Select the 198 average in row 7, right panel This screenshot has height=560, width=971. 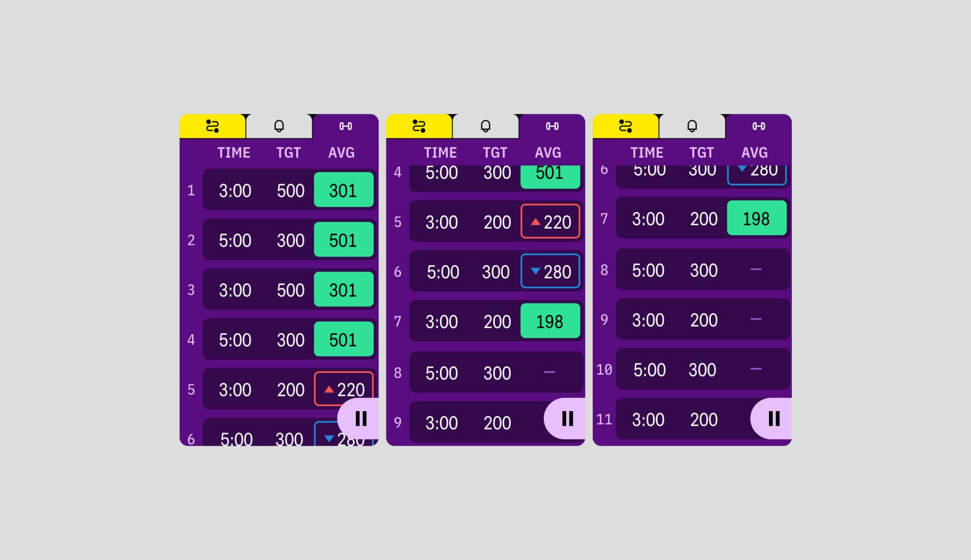click(x=757, y=218)
